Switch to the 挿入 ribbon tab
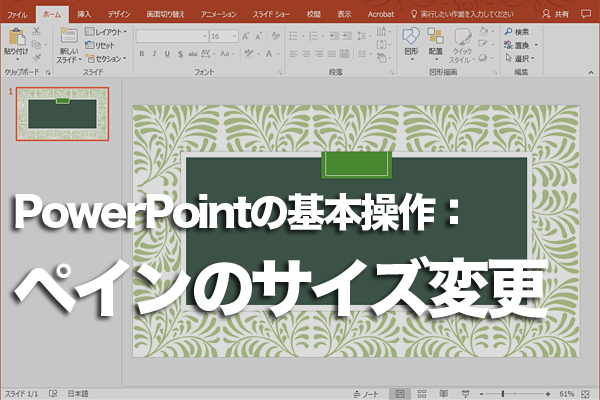The image size is (600, 400). coord(84,15)
